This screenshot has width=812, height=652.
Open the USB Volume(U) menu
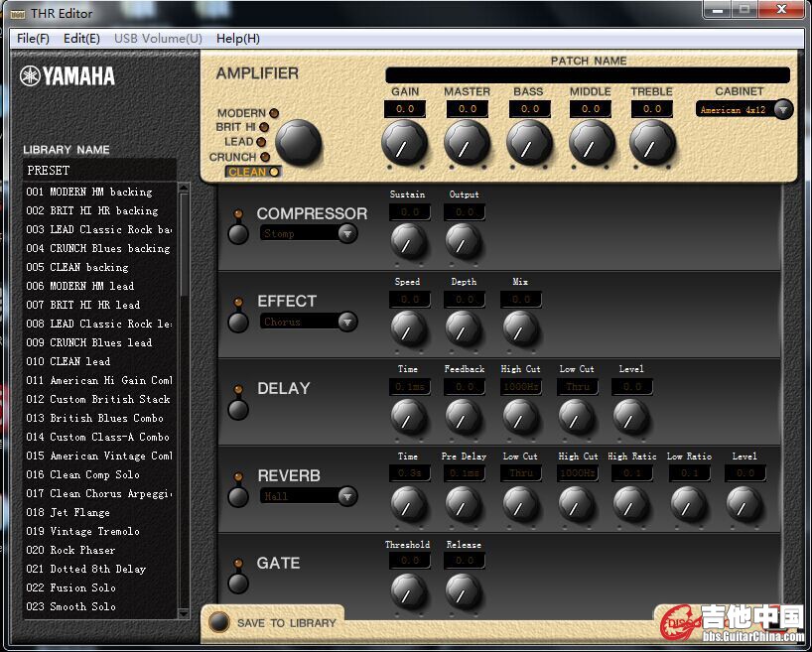[x=158, y=39]
